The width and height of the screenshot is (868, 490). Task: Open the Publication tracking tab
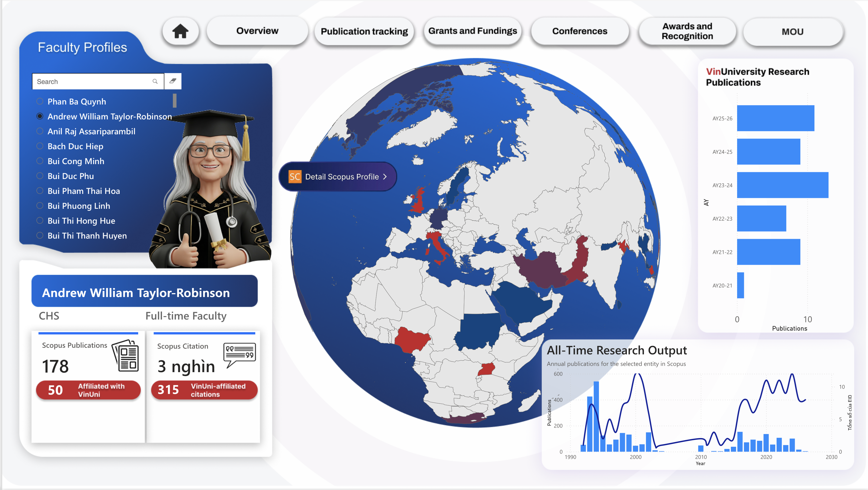point(364,31)
